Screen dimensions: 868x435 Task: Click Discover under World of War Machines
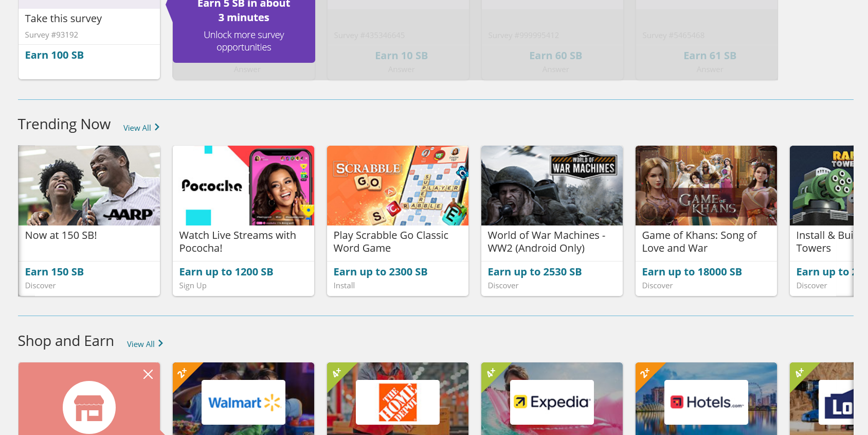[x=503, y=286]
